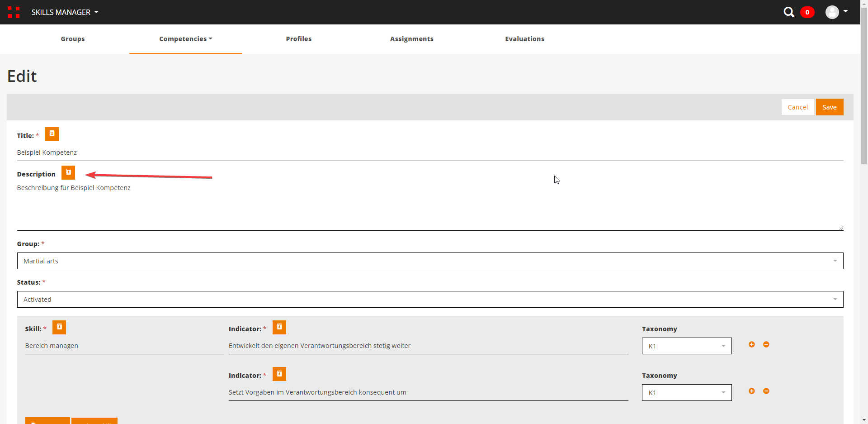The width and height of the screenshot is (868, 424).
Task: Click into the Title input field
Action: click(x=430, y=153)
